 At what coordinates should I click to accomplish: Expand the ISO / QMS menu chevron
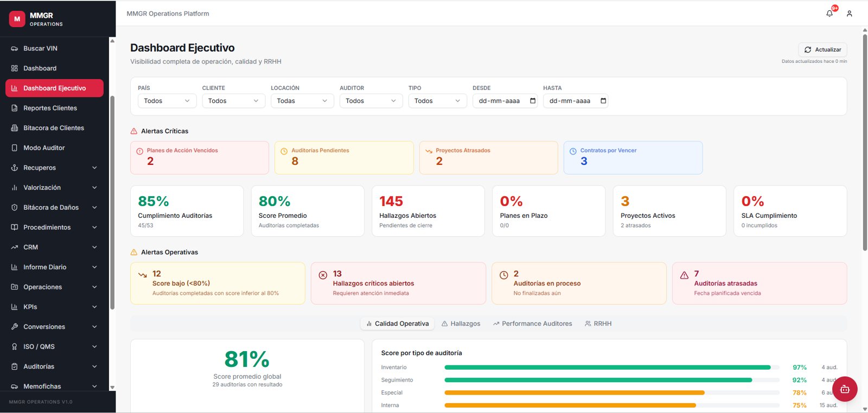(94, 347)
